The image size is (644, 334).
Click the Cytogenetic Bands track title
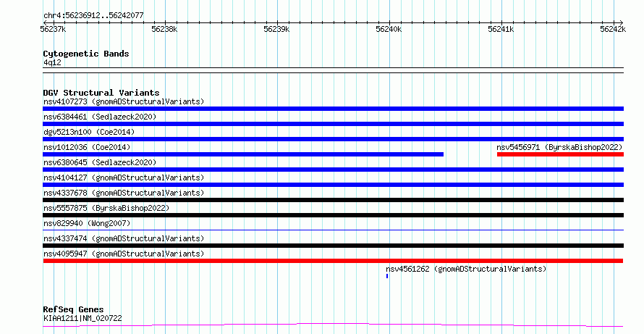pos(86,54)
